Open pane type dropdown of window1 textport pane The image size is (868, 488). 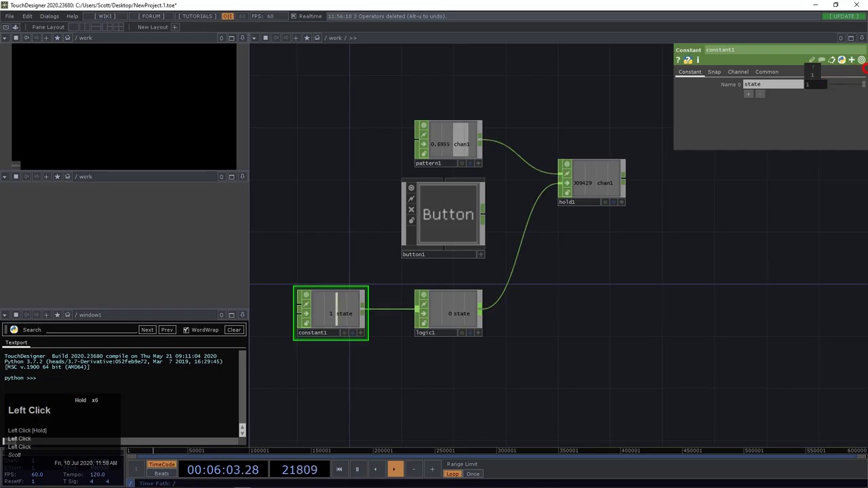(x=5, y=314)
